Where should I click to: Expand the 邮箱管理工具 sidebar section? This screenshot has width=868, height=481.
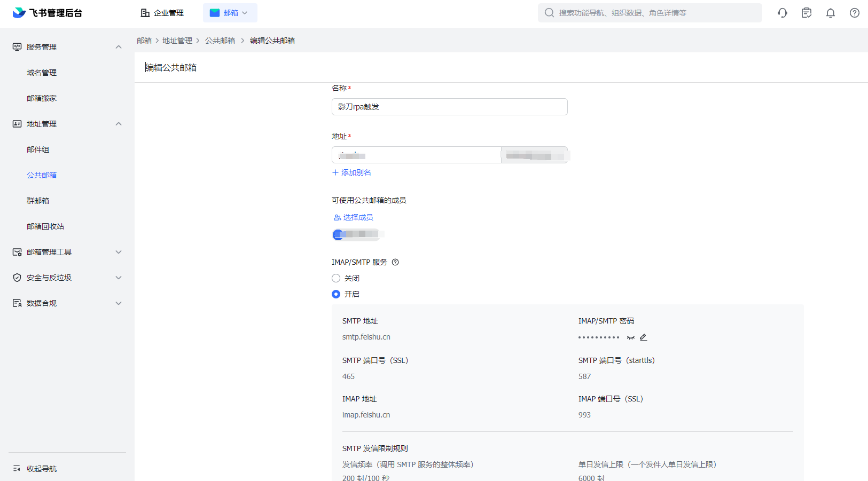click(119, 252)
